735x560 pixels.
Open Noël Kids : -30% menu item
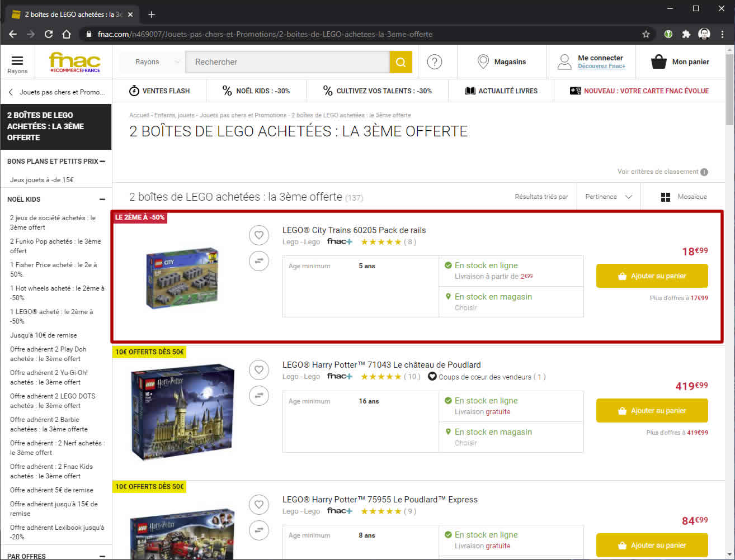(256, 91)
